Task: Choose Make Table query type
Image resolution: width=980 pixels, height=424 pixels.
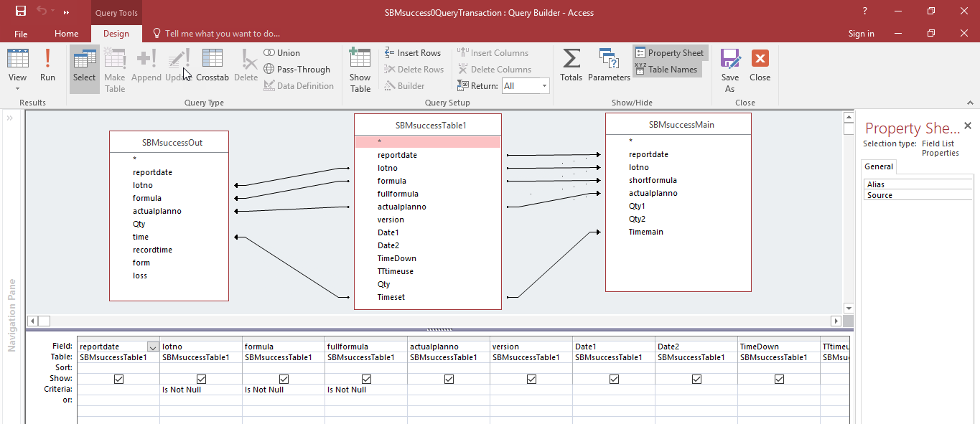Action: pyautogui.click(x=115, y=70)
